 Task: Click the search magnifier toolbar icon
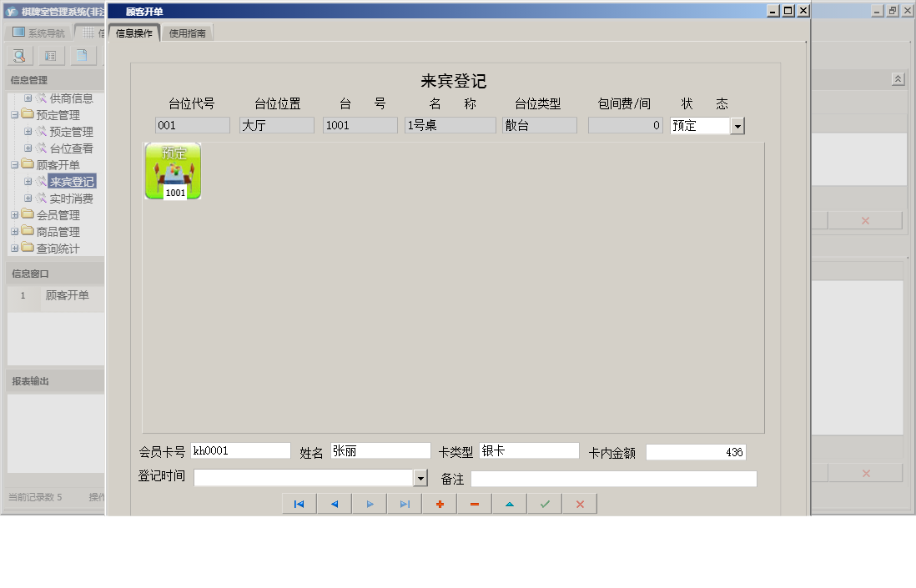19,56
